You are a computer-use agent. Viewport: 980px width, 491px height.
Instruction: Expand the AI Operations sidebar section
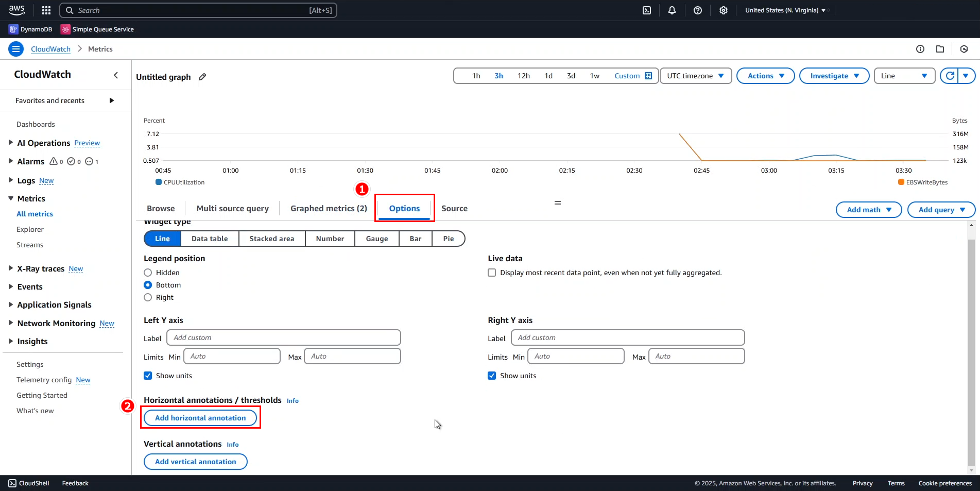(x=11, y=143)
